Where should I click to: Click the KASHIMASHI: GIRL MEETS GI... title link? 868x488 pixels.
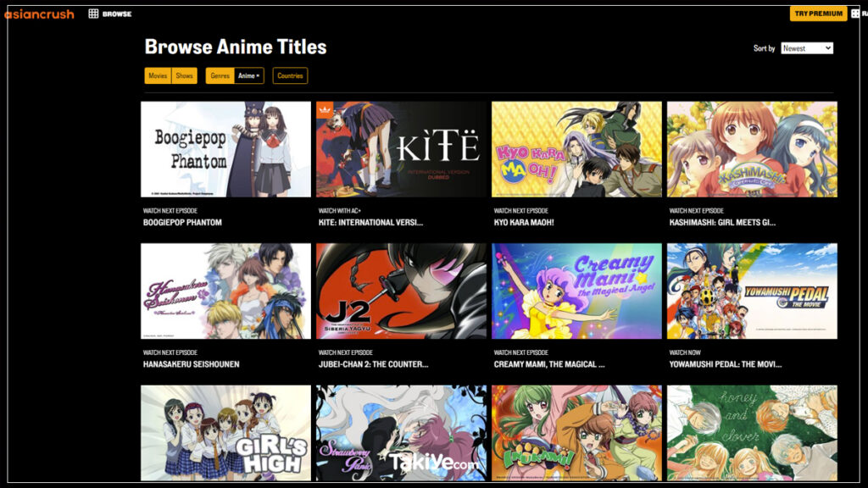point(722,223)
